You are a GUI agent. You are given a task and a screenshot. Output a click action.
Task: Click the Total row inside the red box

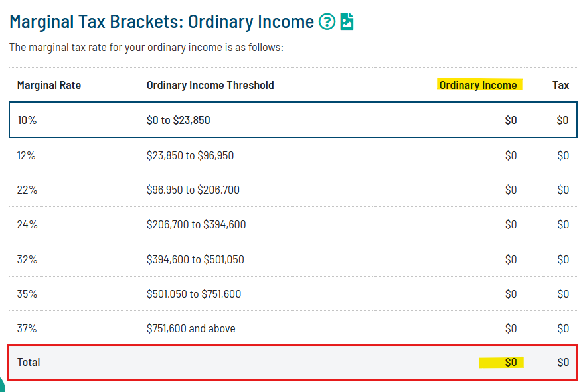(292, 362)
